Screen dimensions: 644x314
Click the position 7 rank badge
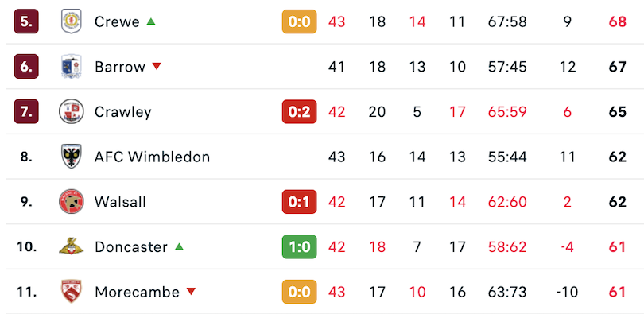[x=26, y=111]
